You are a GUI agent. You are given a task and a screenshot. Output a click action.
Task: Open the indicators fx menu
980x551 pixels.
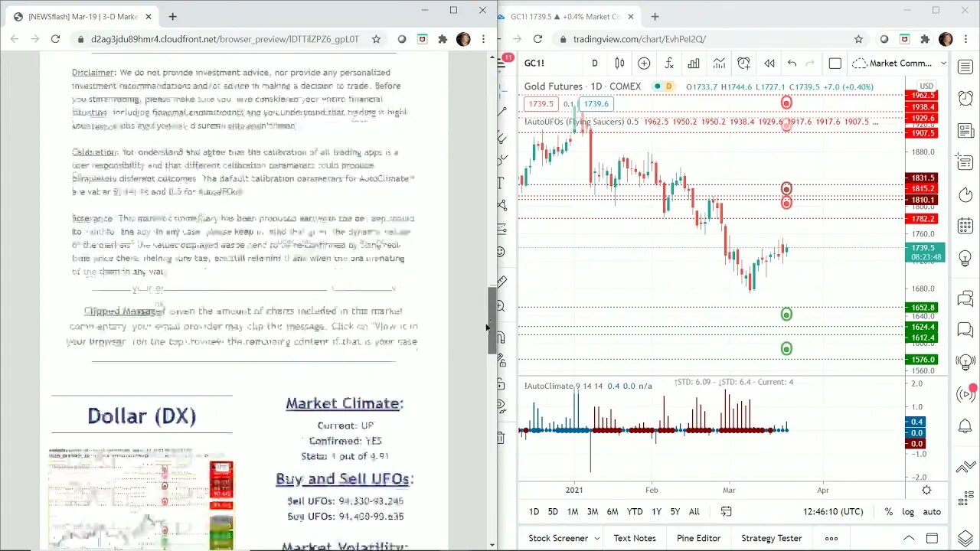coord(668,64)
